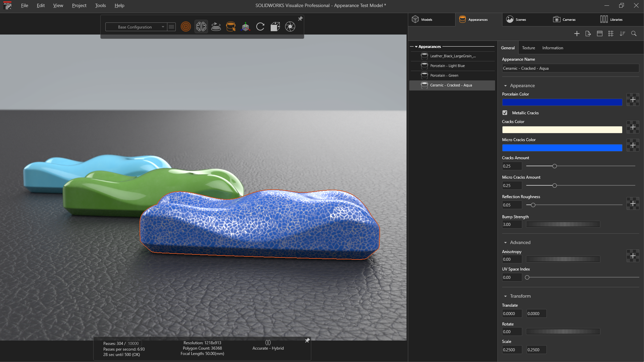
Task: Add texture to Porcelain Color
Action: coord(633,100)
